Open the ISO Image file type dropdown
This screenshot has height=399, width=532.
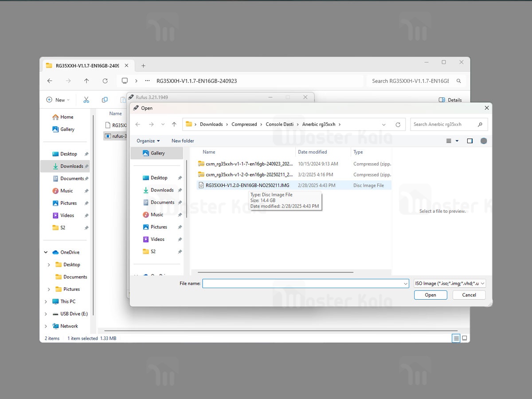click(x=450, y=283)
